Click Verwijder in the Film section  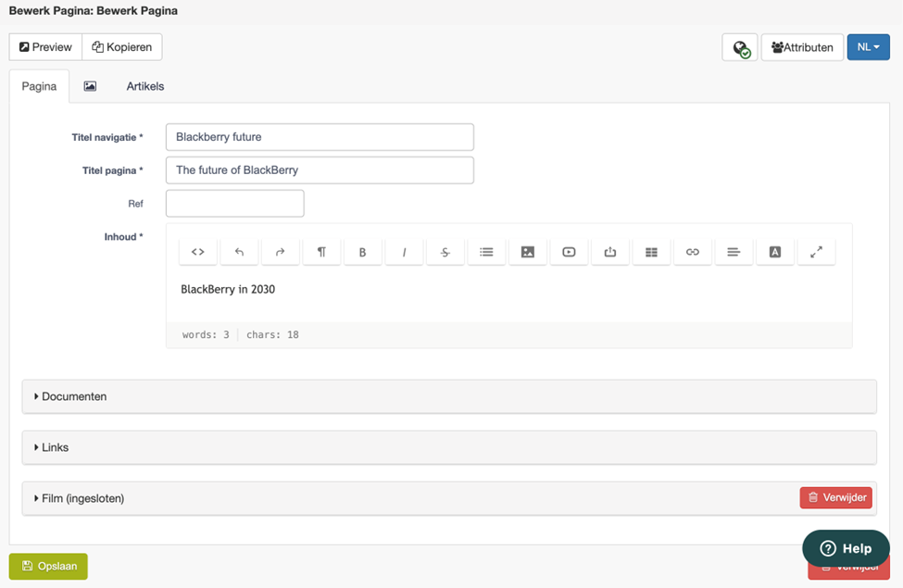coord(836,497)
